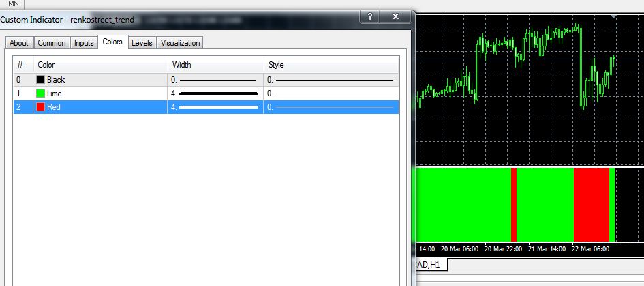Click the 21 Mar 14:00 time axis label
This screenshot has height=286, width=644.
tap(547, 249)
